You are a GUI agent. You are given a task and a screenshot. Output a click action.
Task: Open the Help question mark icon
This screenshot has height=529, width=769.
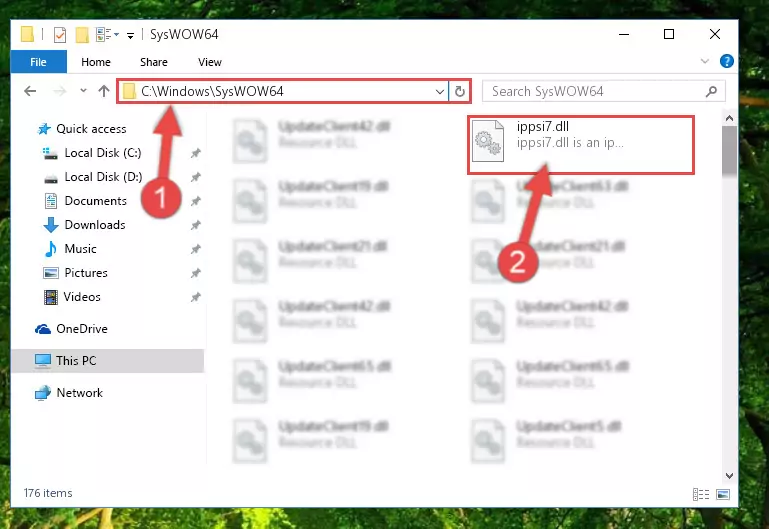727,61
